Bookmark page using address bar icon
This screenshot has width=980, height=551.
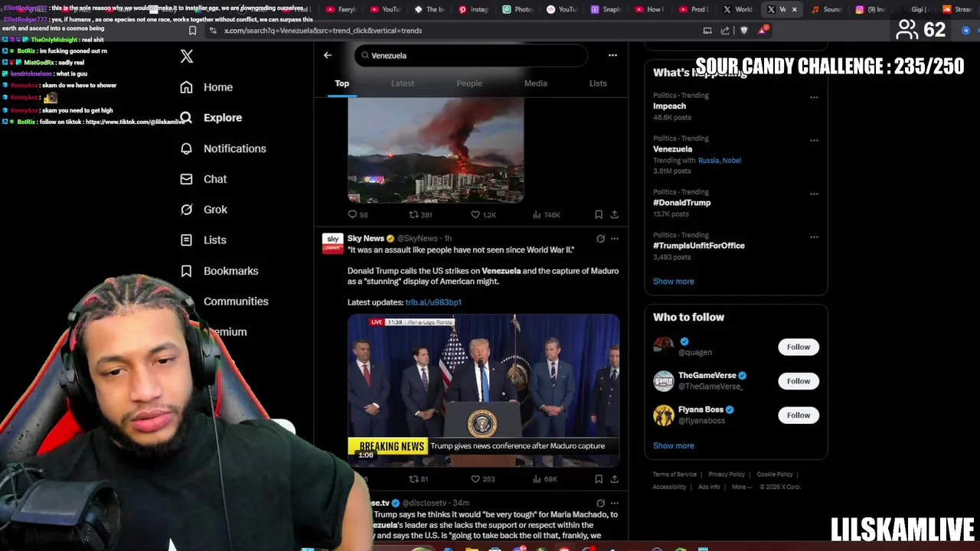point(193,31)
